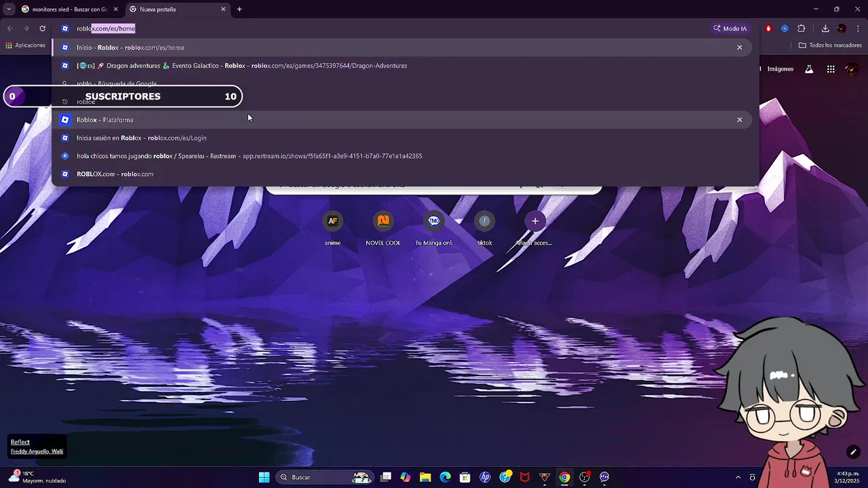Switch to the monitores oled search tab
Screen dimensions: 868x488
[x=69, y=9]
